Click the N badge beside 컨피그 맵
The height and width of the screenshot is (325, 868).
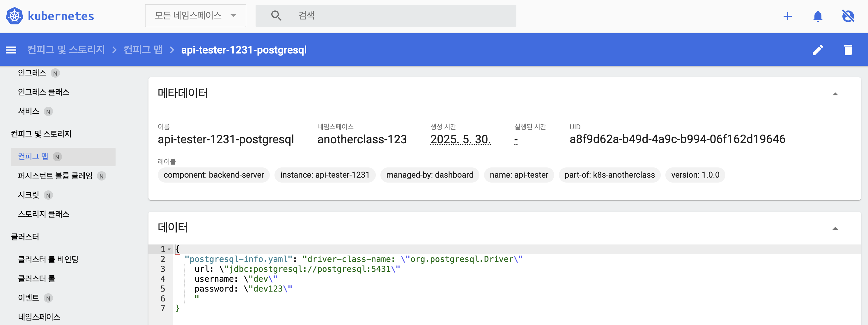pos(57,157)
